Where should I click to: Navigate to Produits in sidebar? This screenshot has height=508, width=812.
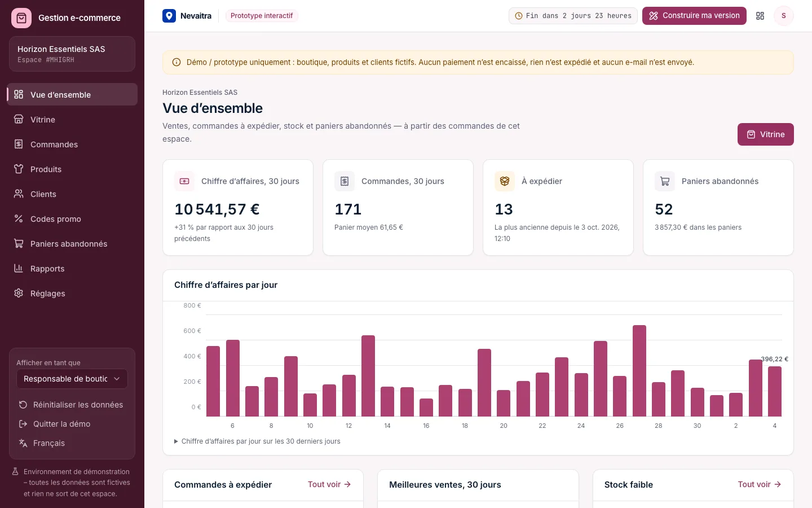coord(72,169)
